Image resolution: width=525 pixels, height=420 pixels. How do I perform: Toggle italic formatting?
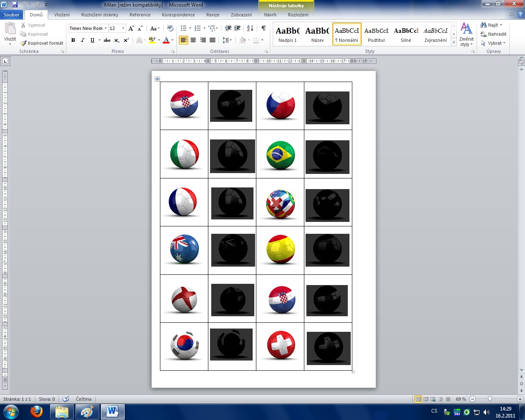click(x=82, y=40)
